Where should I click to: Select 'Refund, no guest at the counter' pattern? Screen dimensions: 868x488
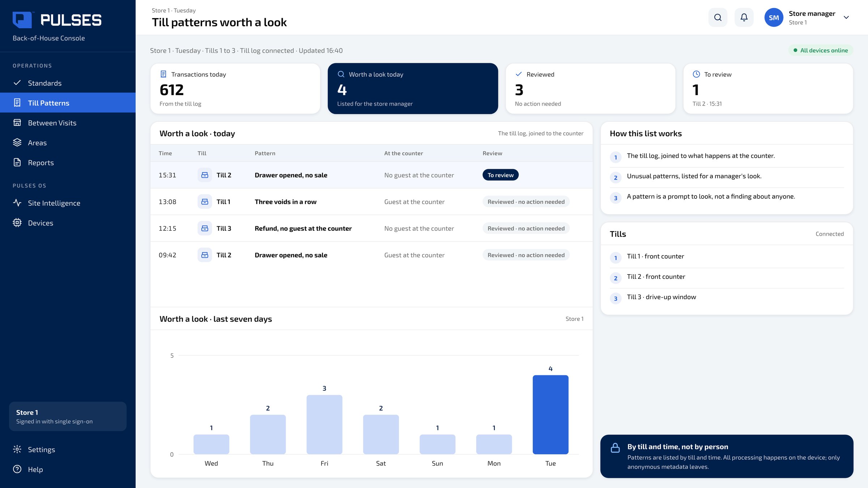[303, 228]
